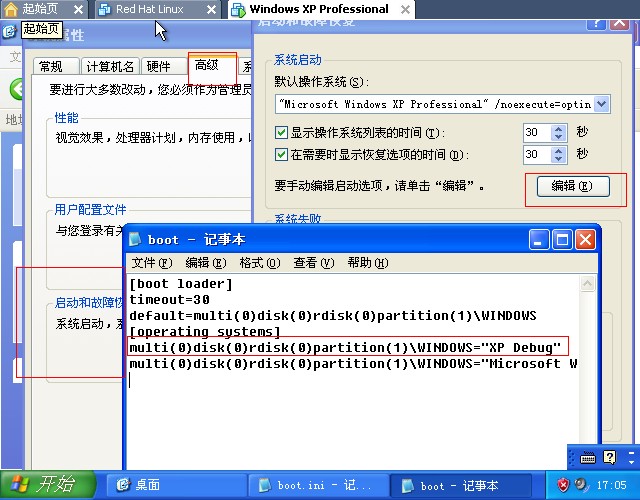640x500 pixels.
Task: Open Notepad 文件(F) menu
Action: pyautogui.click(x=152, y=262)
